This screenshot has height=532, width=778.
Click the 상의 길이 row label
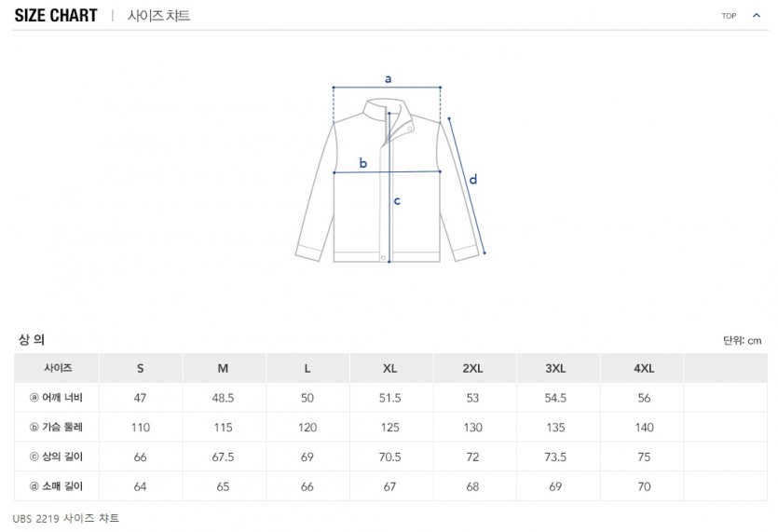[57, 457]
